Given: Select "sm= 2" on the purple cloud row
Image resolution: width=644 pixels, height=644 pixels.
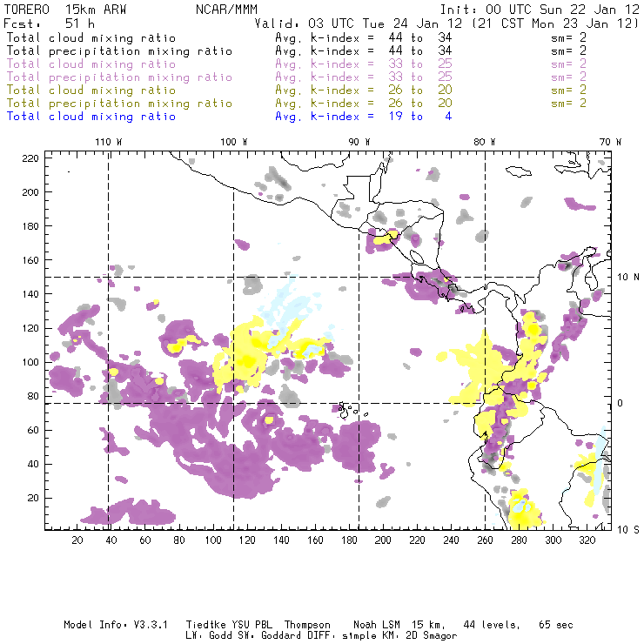Looking at the screenshot, I should (569, 64).
